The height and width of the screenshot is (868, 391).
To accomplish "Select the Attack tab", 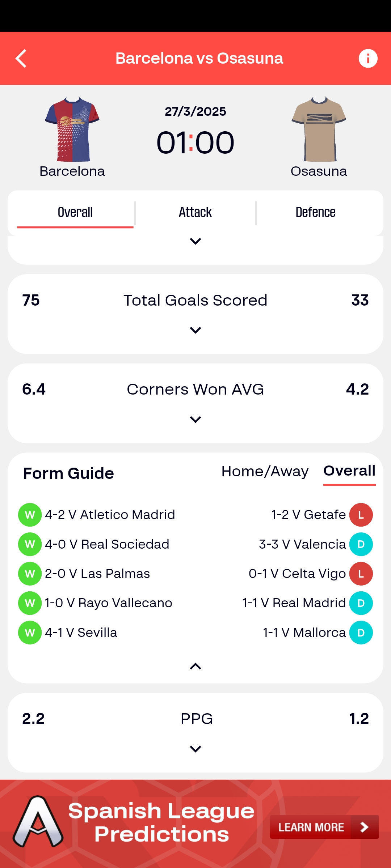I will pyautogui.click(x=195, y=212).
